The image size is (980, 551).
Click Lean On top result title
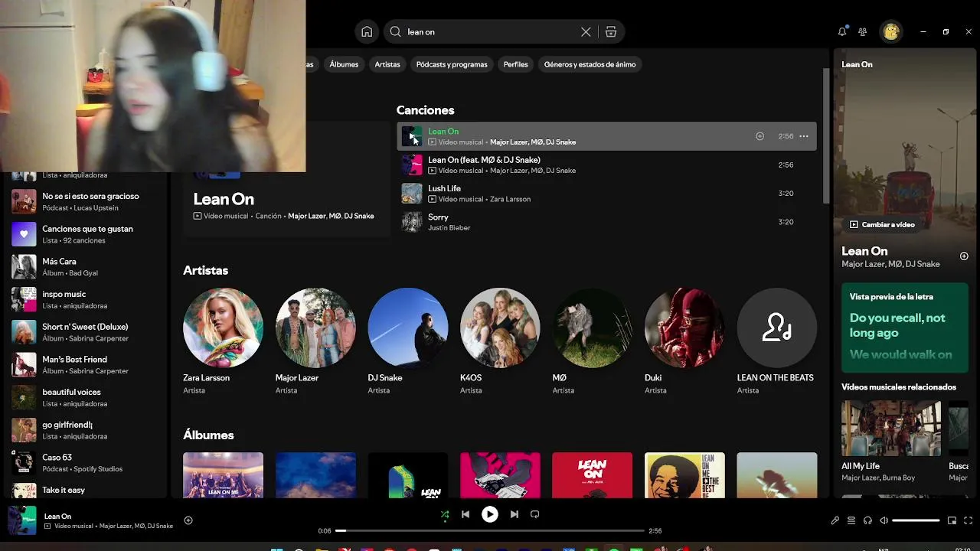pos(224,199)
